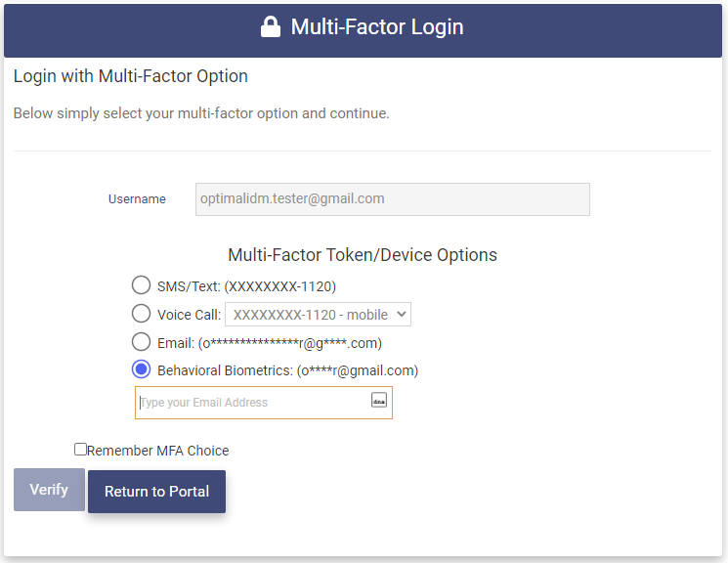The height and width of the screenshot is (563, 728).
Task: Click the autofill icon inside the email field
Action: tap(379, 401)
